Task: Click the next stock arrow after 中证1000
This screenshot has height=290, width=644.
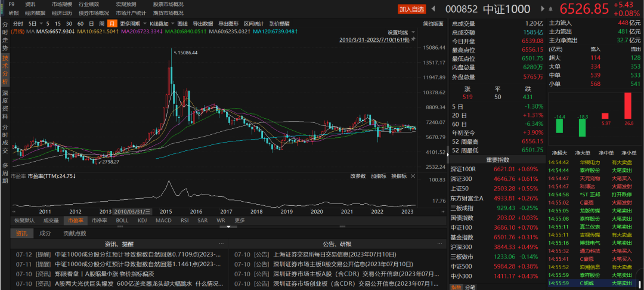Action: pyautogui.click(x=542, y=8)
